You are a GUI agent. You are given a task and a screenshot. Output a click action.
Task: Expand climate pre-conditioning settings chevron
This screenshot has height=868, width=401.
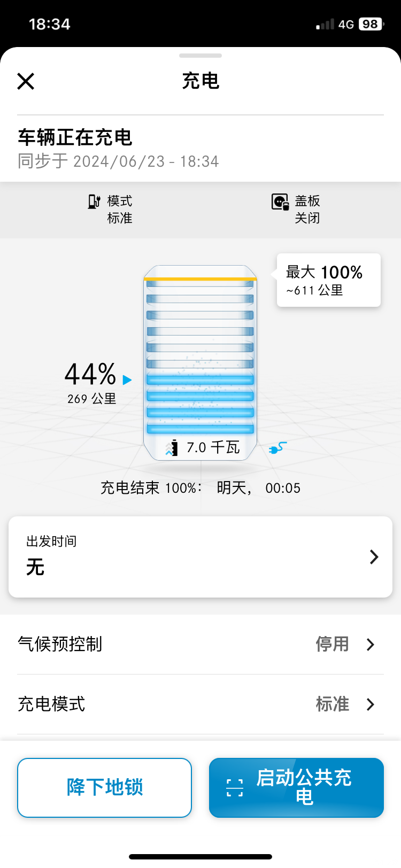click(x=371, y=645)
